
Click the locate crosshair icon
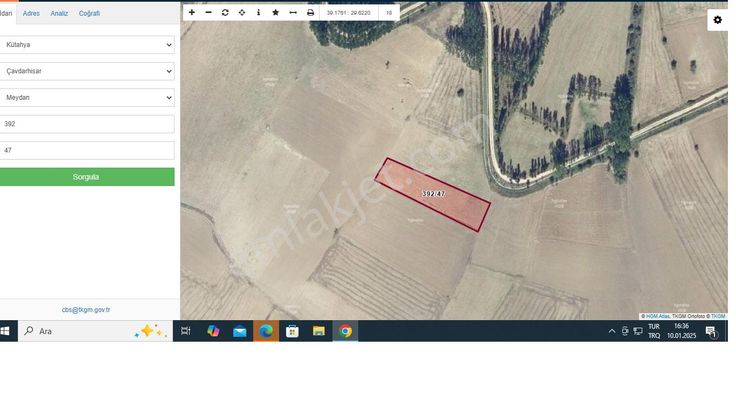tap(242, 13)
